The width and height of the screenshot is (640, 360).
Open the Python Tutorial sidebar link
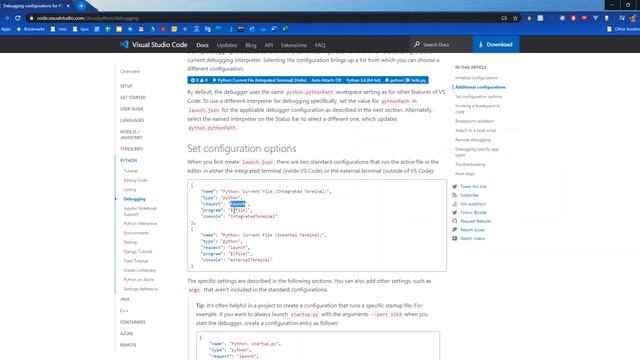(x=131, y=171)
